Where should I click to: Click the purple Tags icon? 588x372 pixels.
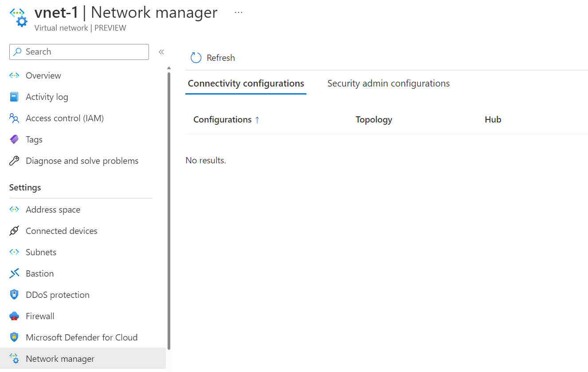coord(14,139)
